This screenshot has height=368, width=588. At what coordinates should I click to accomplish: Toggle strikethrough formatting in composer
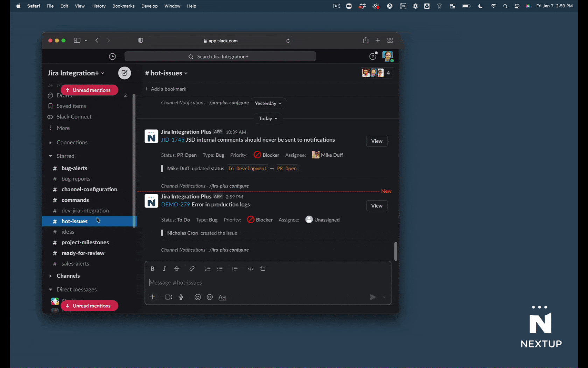coord(176,268)
